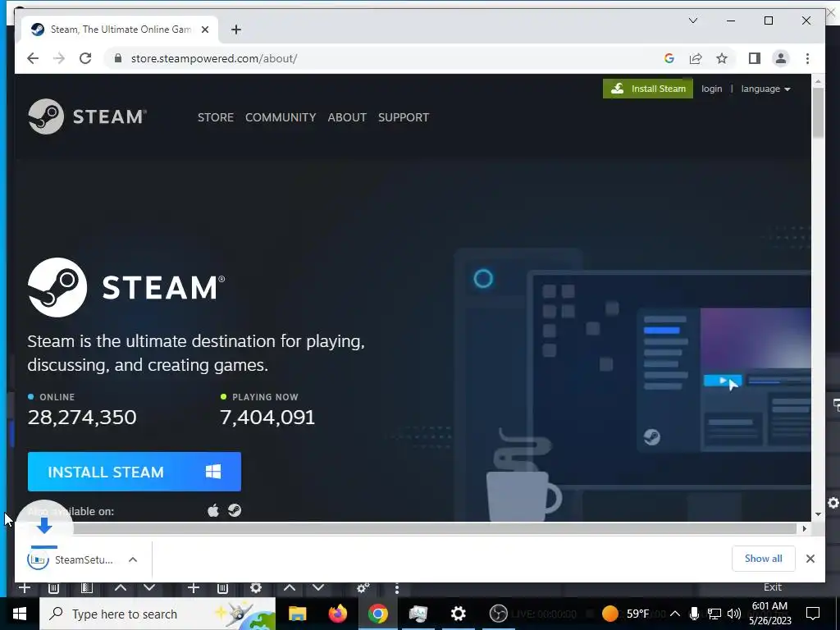This screenshot has width=840, height=630.
Task: Open the Chrome profile avatar
Action: (x=781, y=58)
